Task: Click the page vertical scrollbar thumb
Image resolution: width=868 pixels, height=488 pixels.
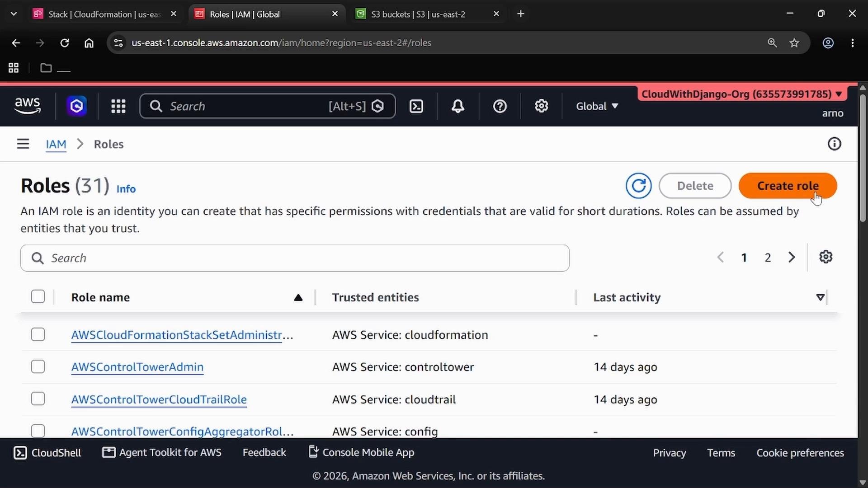Action: (x=863, y=158)
